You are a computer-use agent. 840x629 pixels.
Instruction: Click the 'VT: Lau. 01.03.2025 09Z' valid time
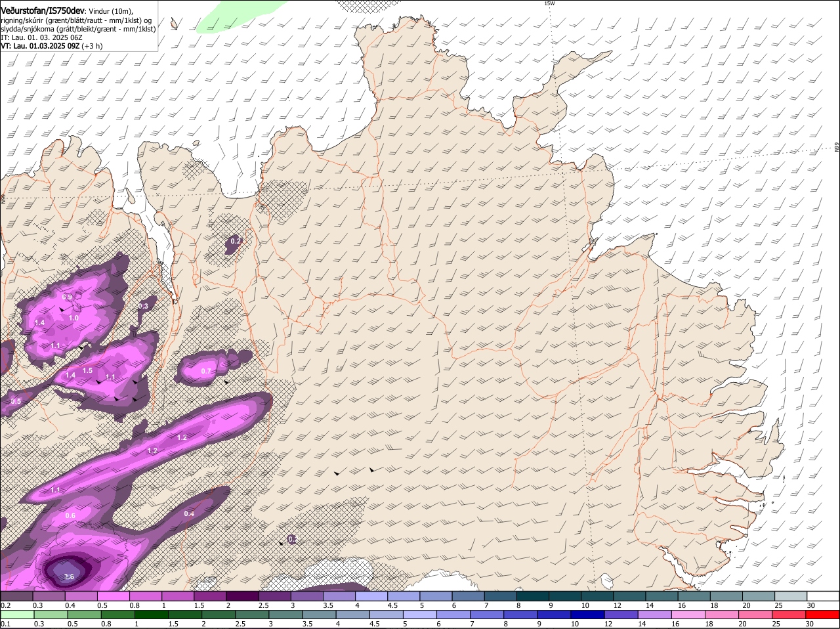pyautogui.click(x=40, y=46)
